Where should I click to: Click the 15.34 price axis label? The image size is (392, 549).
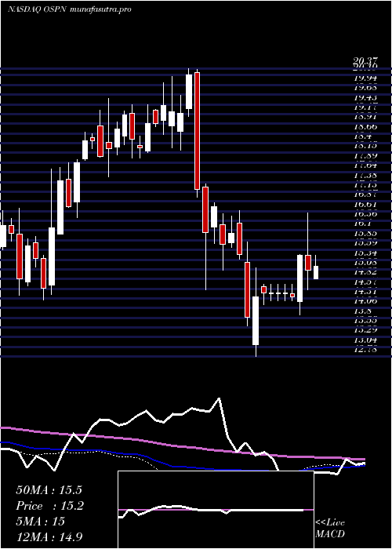[366, 253]
